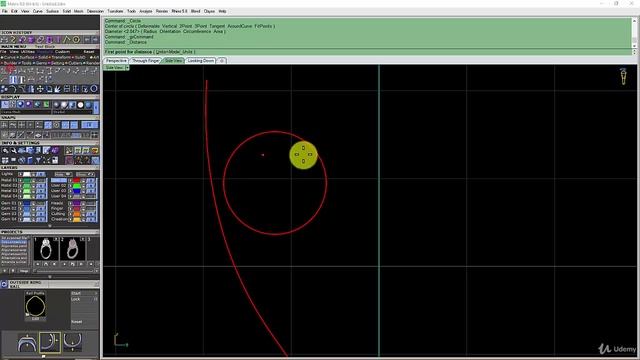Open the render style dropdown under Display
Image resolution: width=640 pixels, height=360 pixels.
[73, 111]
